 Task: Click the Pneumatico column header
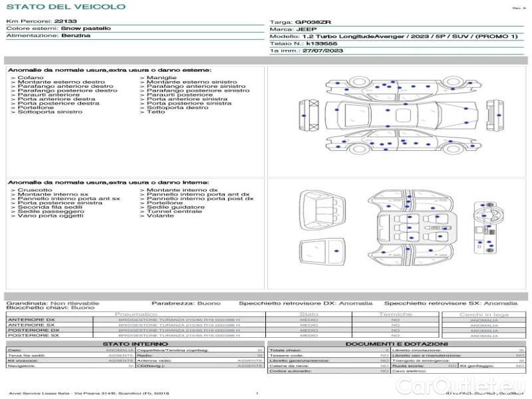pos(136,314)
